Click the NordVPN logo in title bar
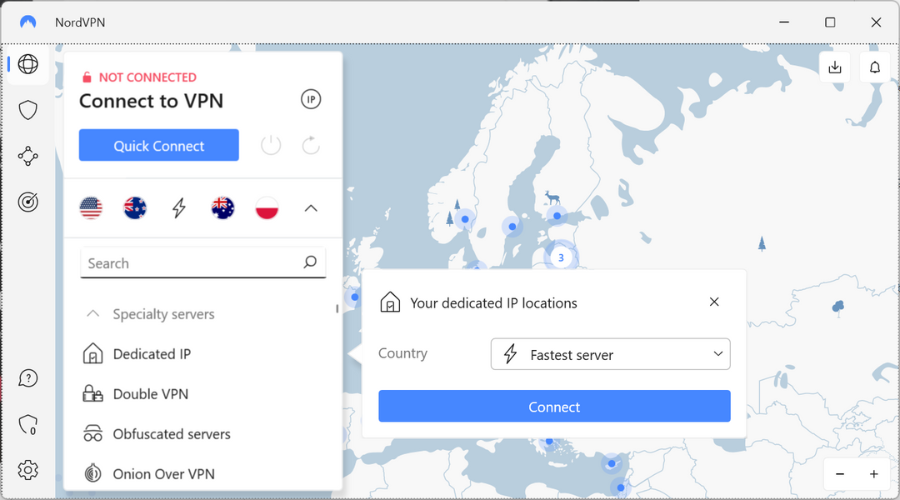The height and width of the screenshot is (500, 900). pos(28,22)
